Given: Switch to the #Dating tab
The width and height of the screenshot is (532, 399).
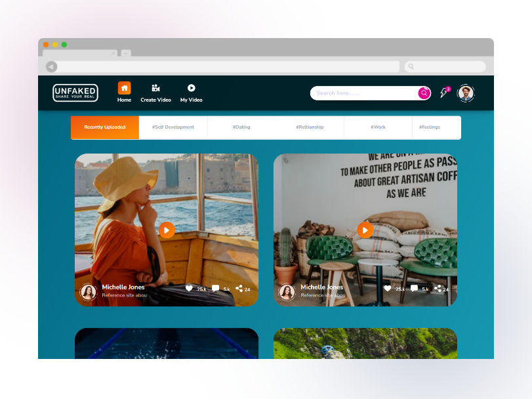Looking at the screenshot, I should click(x=241, y=127).
